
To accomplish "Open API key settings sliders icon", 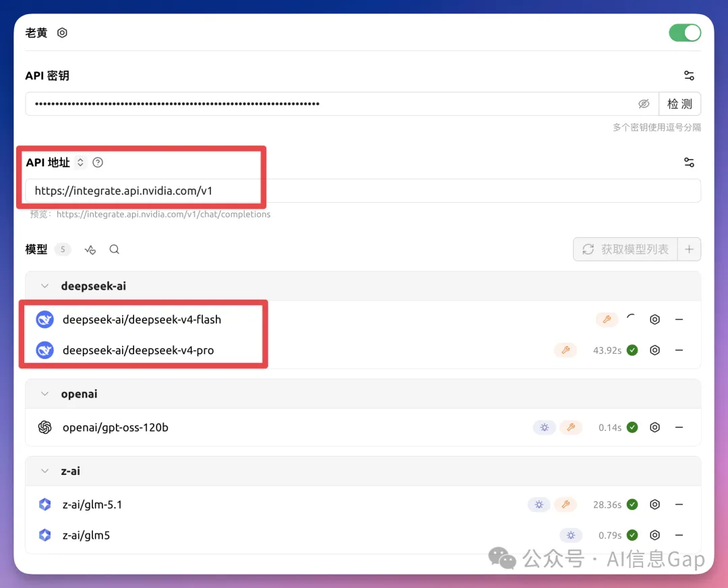I will 688,75.
